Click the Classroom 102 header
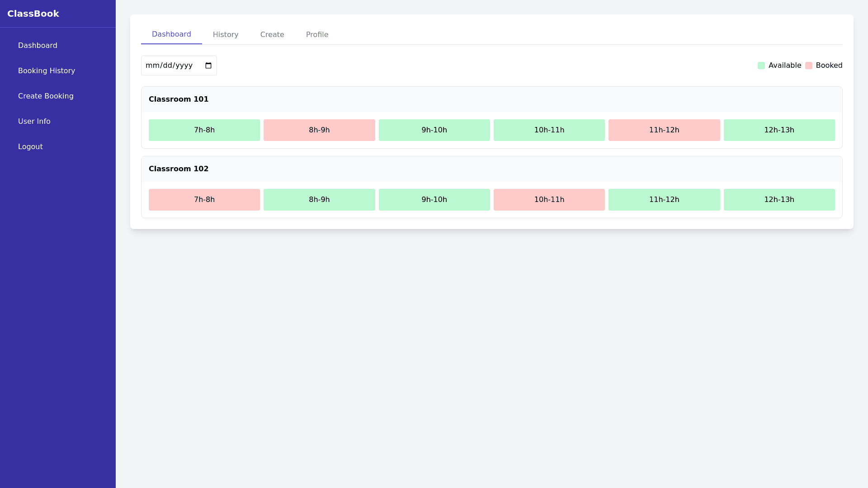Screen dimensions: 868x488 (x=179, y=169)
